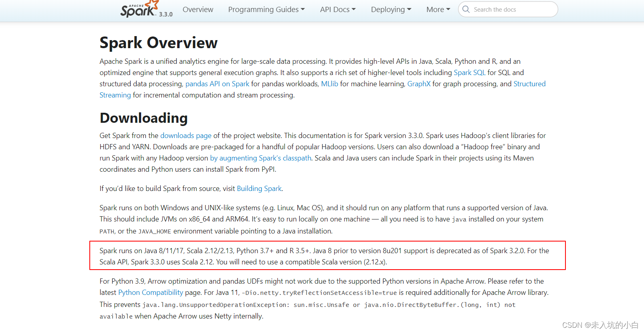Open the Structured Streaming link
The width and height of the screenshot is (644, 333).
point(529,84)
